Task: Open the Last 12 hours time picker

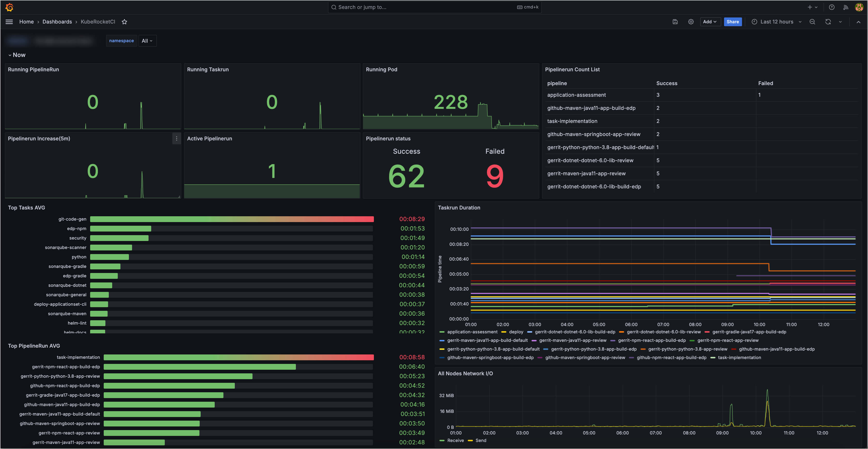Action: pos(777,22)
